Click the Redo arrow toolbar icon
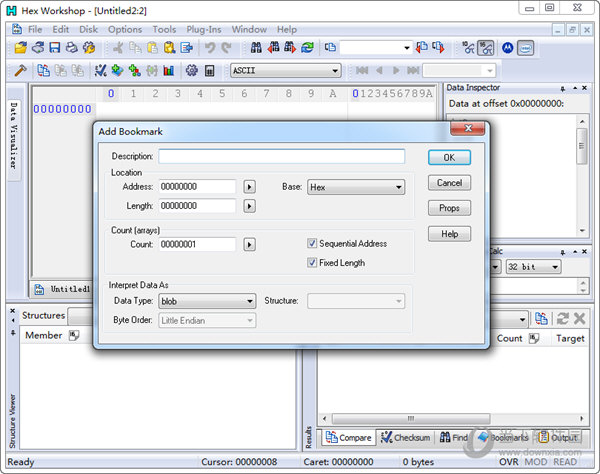 pos(227,48)
